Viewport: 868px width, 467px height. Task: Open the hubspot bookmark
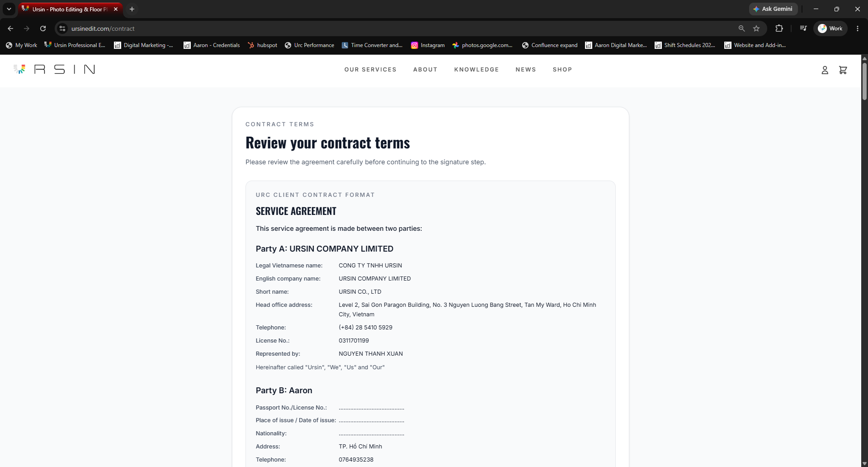click(x=262, y=45)
